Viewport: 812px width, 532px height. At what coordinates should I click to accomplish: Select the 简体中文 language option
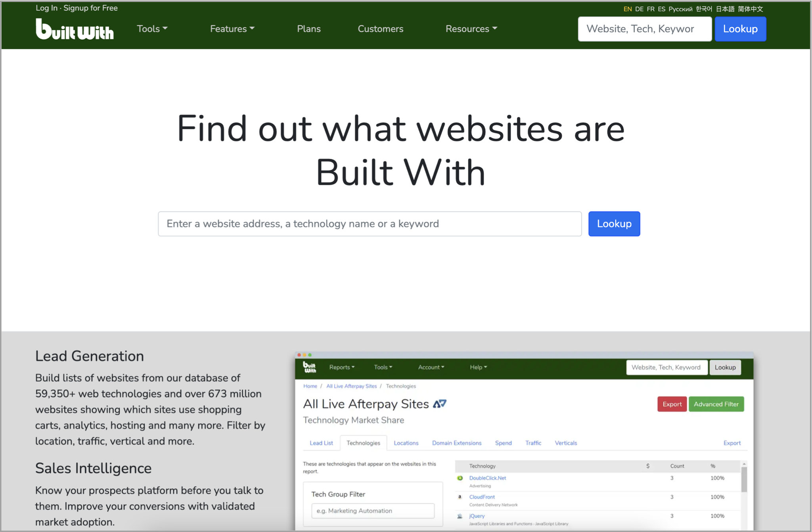750,9
